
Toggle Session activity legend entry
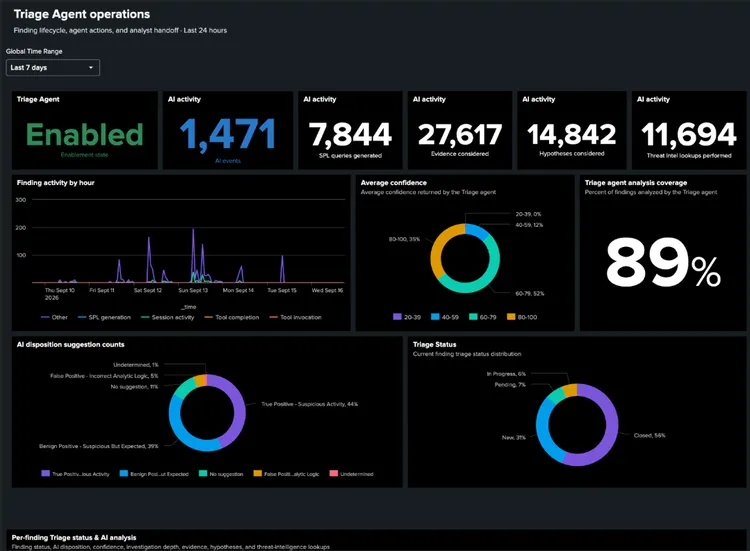click(x=167, y=317)
